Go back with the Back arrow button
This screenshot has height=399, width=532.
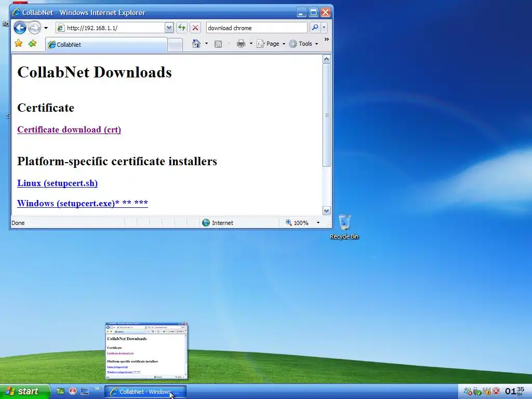pyautogui.click(x=20, y=28)
